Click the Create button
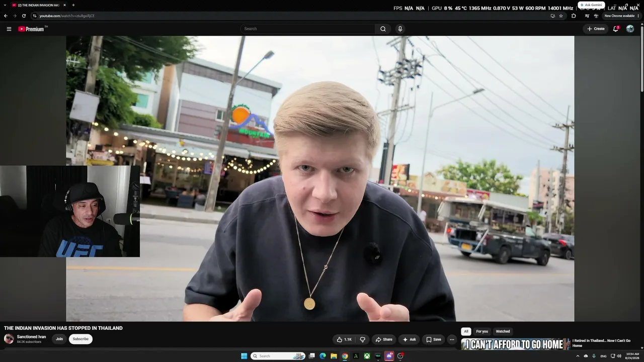The width and height of the screenshot is (644, 362). pos(596,29)
